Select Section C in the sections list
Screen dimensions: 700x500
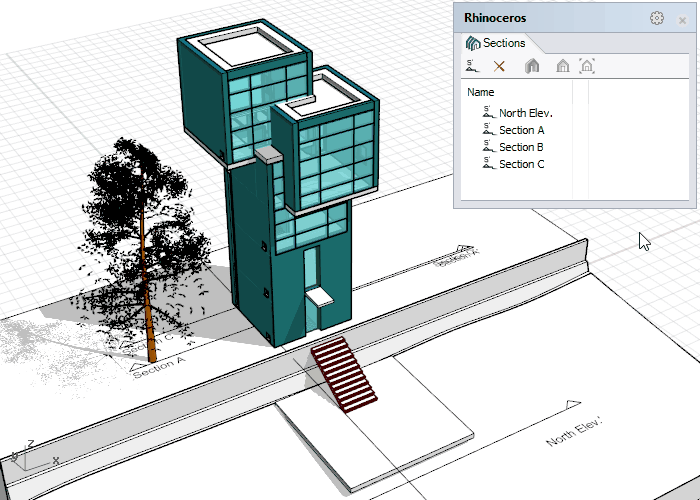coord(521,164)
